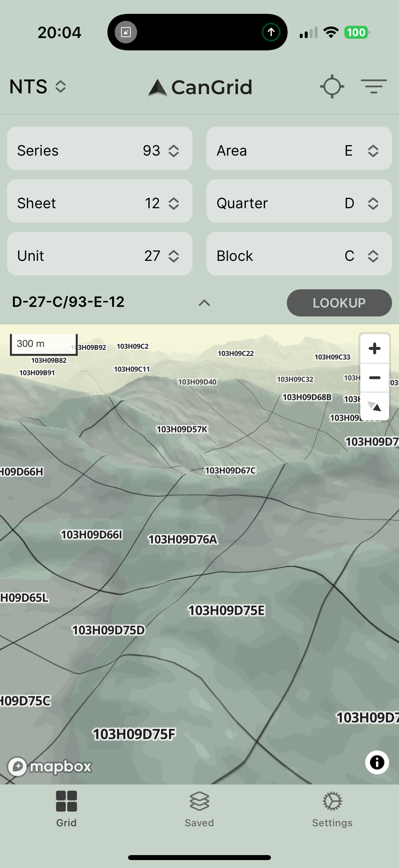Reset map bearing with compass icon
The width and height of the screenshot is (399, 868).
[x=375, y=406]
